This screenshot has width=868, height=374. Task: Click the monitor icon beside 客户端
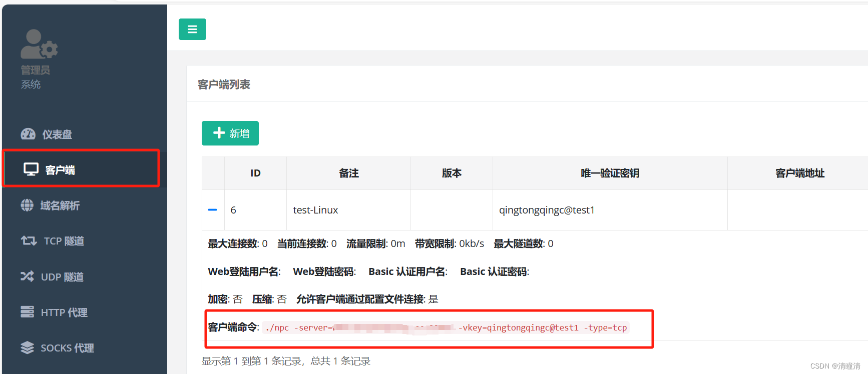[x=31, y=169]
